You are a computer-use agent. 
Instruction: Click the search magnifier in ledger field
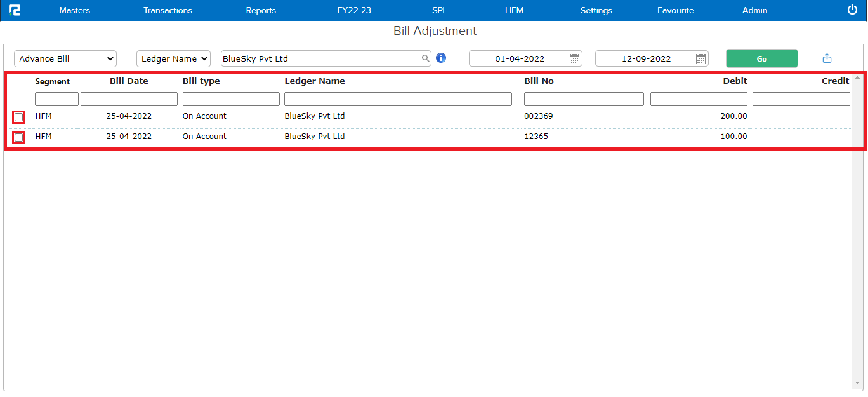tap(425, 58)
